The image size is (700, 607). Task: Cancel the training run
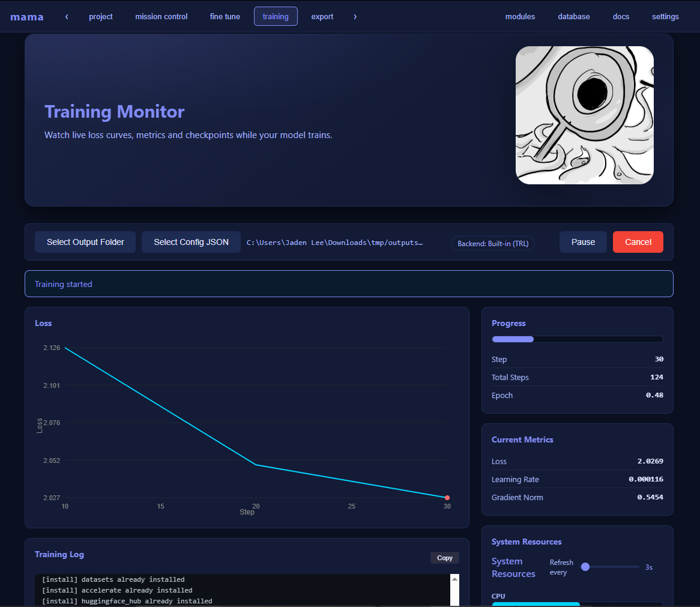pos(638,242)
